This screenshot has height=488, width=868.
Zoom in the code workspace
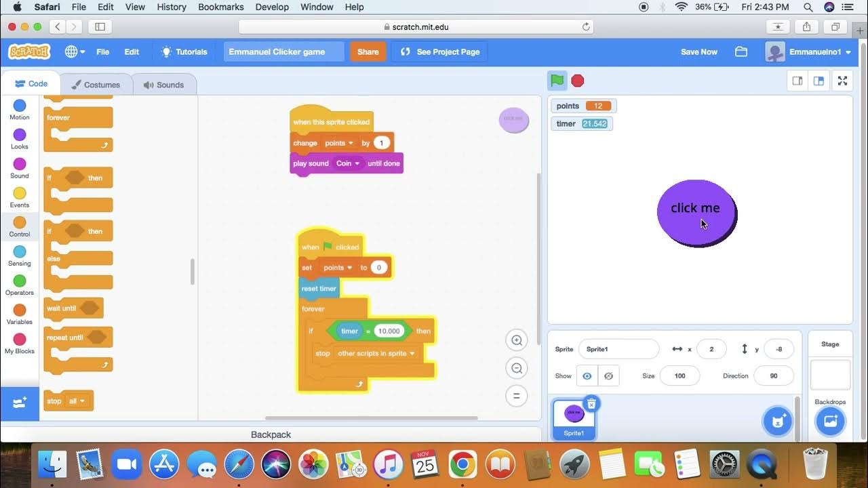[517, 340]
